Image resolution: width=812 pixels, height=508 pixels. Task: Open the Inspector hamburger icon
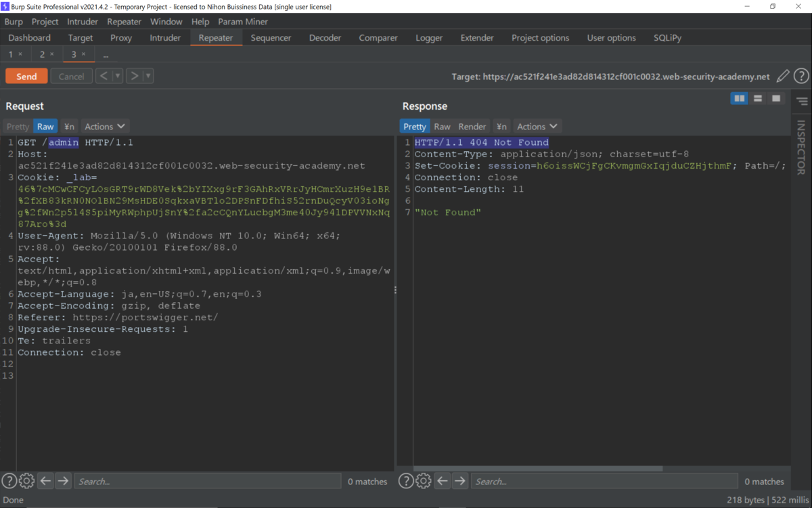coord(802,102)
